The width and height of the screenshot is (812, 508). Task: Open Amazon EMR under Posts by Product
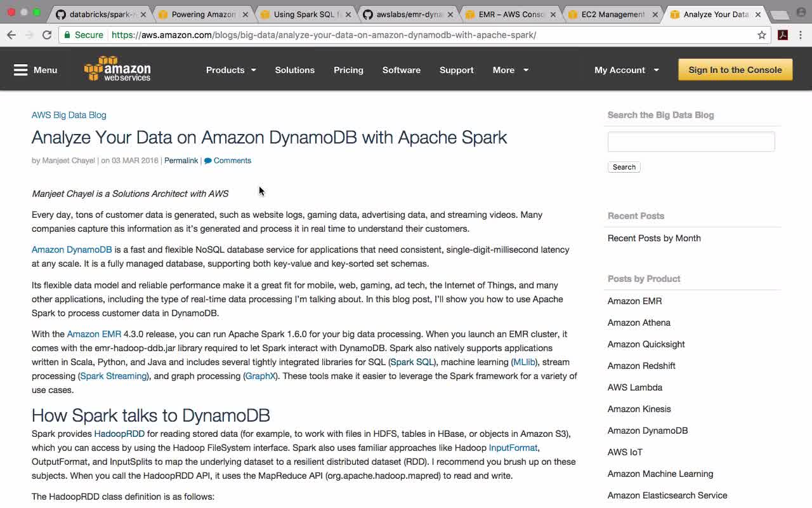[634, 301]
